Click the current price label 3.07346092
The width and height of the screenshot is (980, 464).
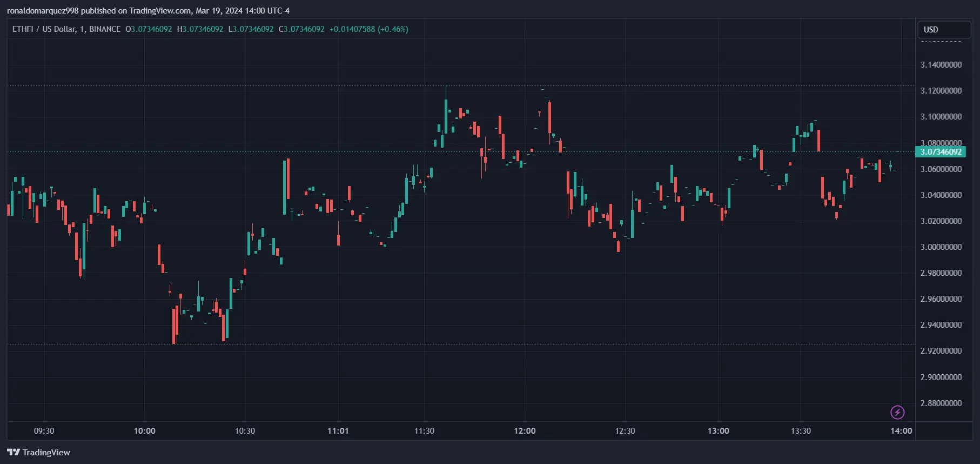pos(941,152)
